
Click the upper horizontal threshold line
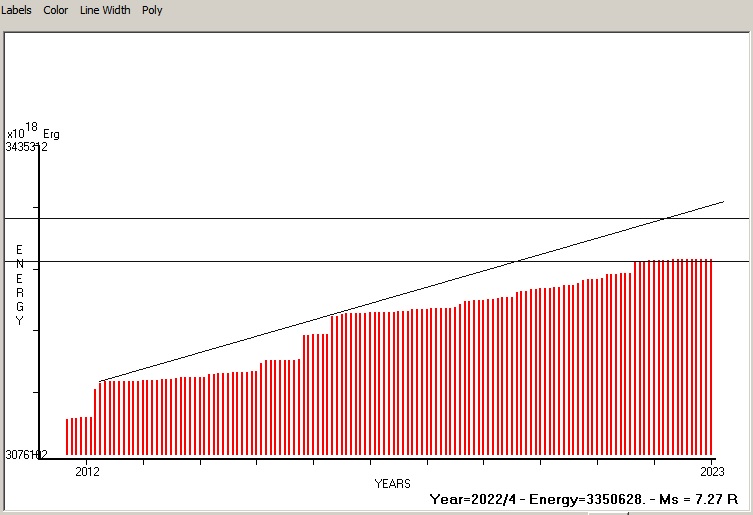point(300,218)
